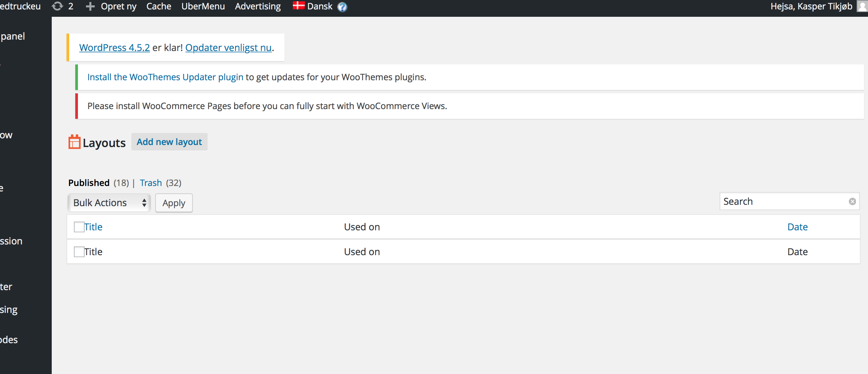Click Install the WooThemes Updater plugin link
Screen dimensions: 868x374
165,77
